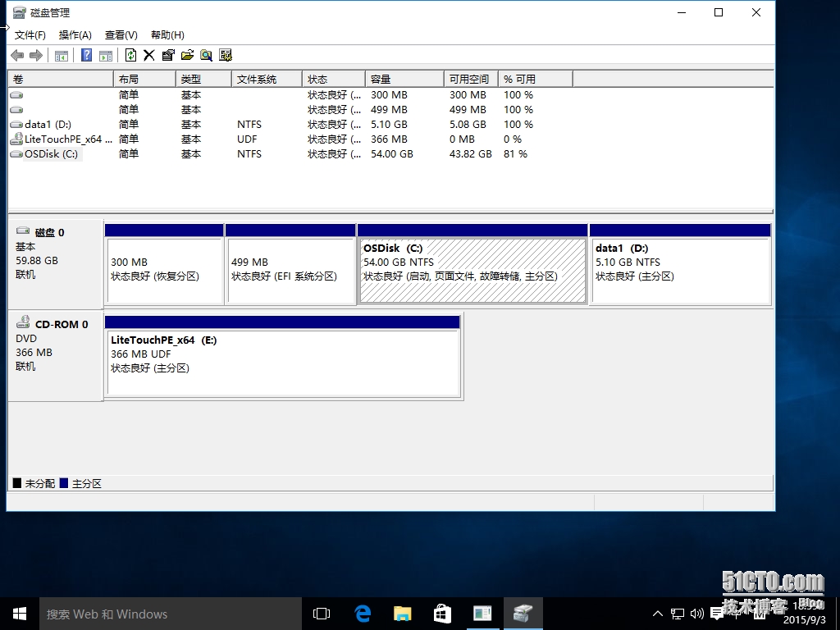Toggle the console tree pane icon
The height and width of the screenshot is (630, 840).
click(61, 55)
